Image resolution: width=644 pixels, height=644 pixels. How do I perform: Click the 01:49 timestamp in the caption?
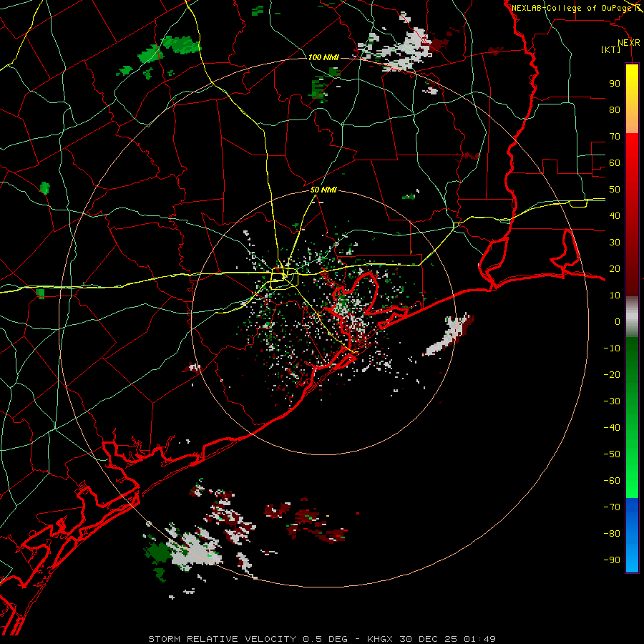[480, 639]
